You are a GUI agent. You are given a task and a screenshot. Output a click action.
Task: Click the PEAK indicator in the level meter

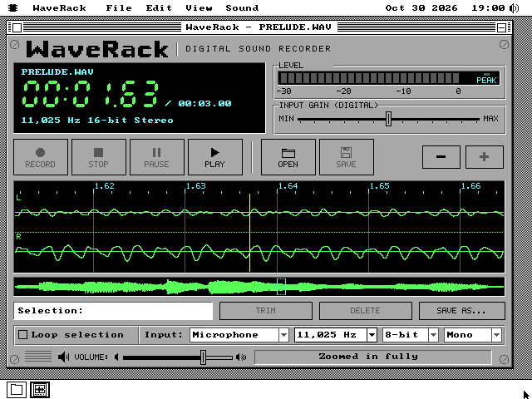[x=486, y=80]
